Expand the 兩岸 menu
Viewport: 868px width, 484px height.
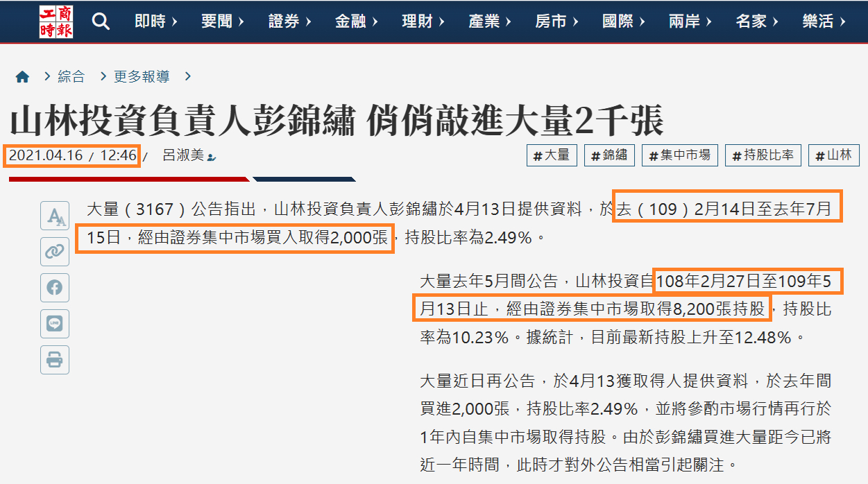pyautogui.click(x=690, y=21)
